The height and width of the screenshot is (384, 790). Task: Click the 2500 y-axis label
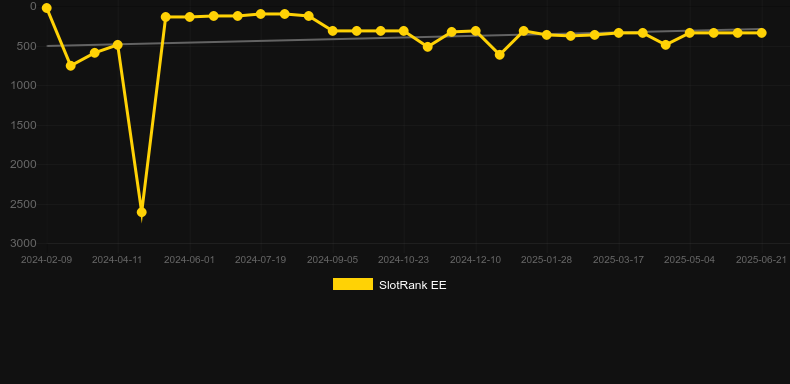24,204
